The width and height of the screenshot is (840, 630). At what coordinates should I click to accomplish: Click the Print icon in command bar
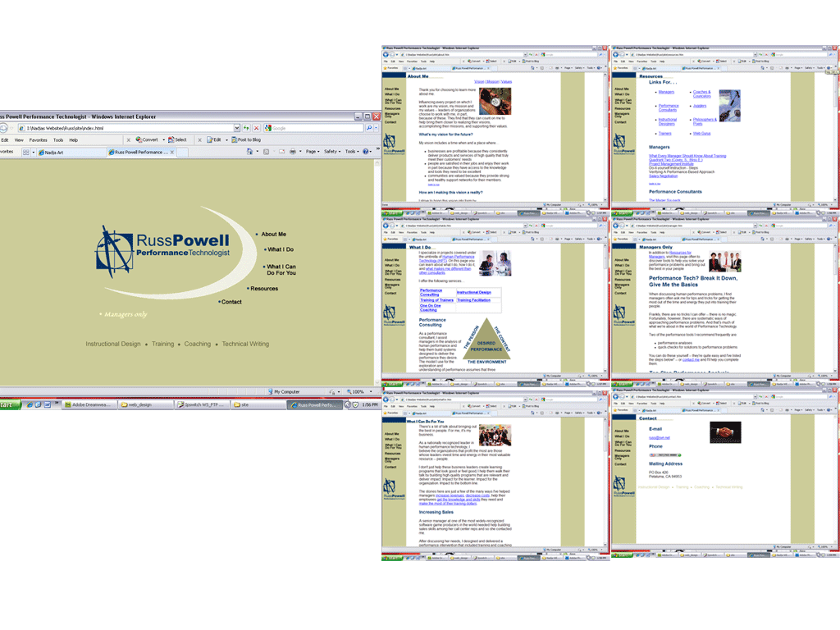pyautogui.click(x=293, y=152)
